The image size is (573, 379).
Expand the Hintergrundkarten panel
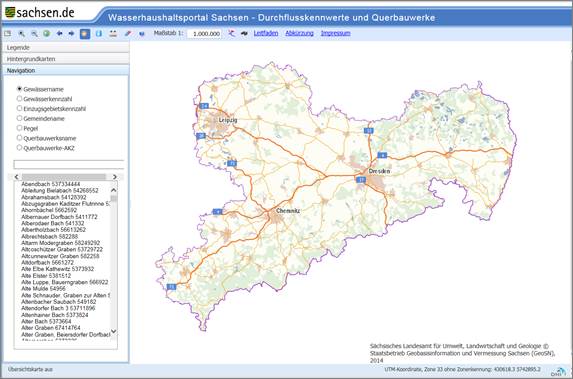coord(66,59)
